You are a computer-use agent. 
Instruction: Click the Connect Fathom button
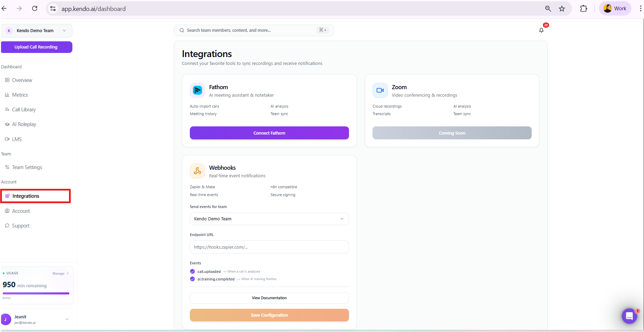[x=269, y=133]
